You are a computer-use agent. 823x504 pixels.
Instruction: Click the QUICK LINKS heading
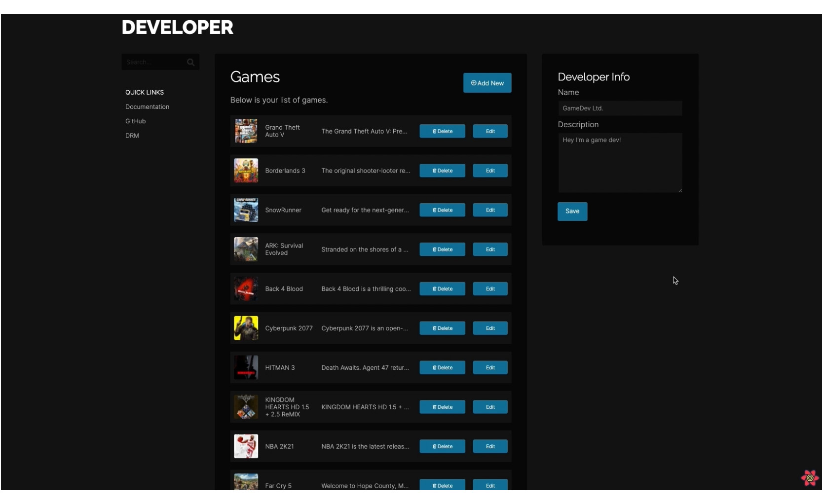[145, 93]
